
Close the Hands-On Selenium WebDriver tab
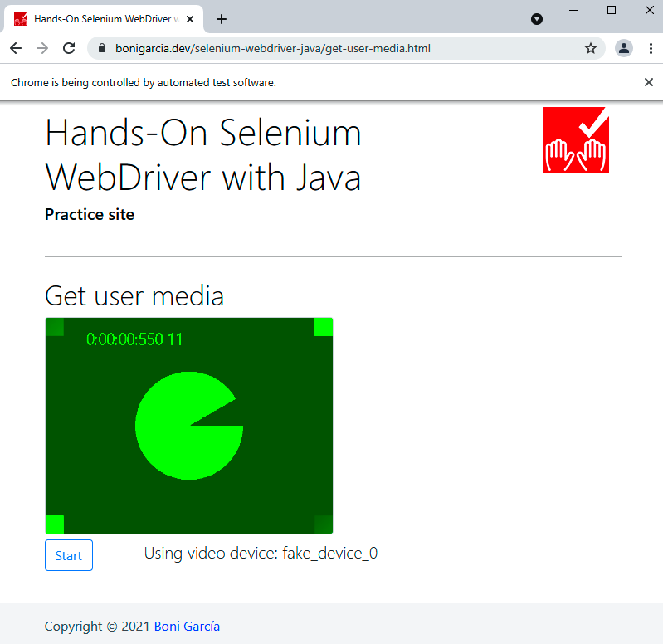[x=192, y=19]
